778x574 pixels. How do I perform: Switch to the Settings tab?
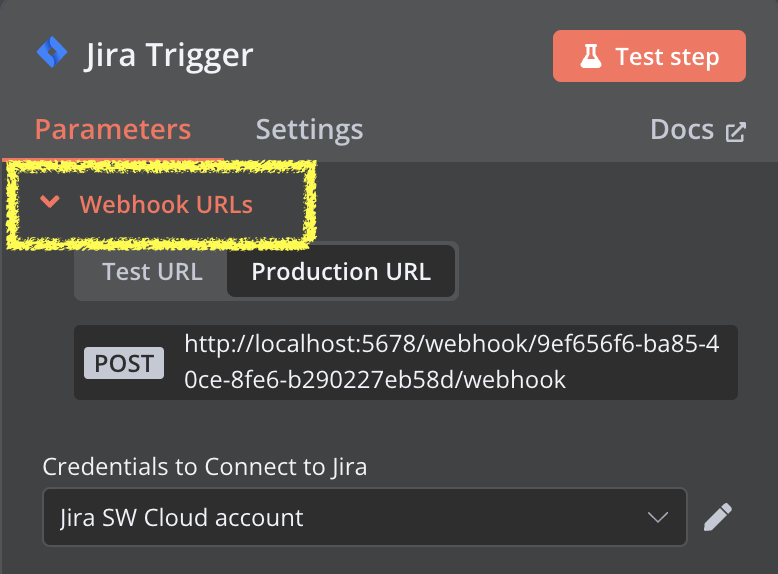309,130
